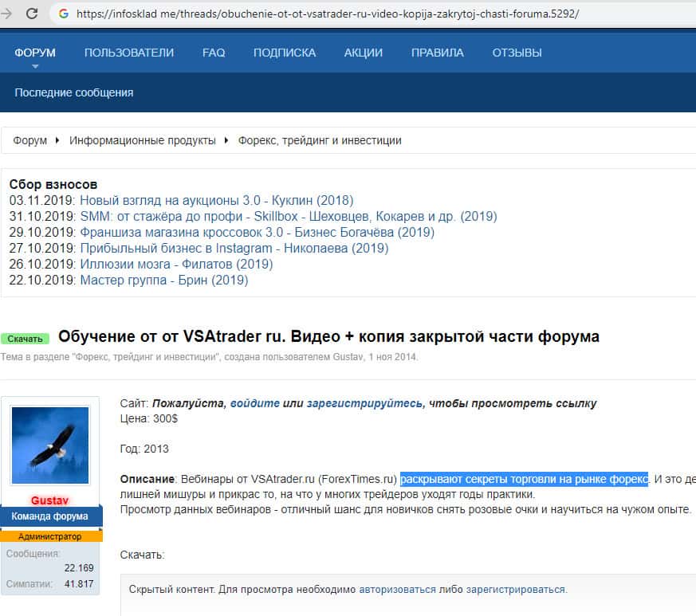Click the Цена: 300$ line
This screenshot has height=616, width=696.
point(149,418)
